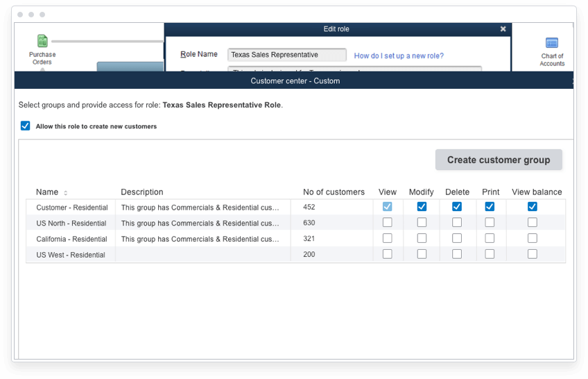
Task: Enable Delete for US North - Residential
Action: click(x=457, y=223)
